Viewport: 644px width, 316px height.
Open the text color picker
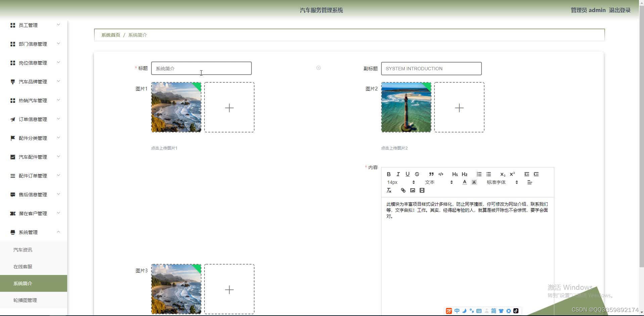(x=464, y=182)
